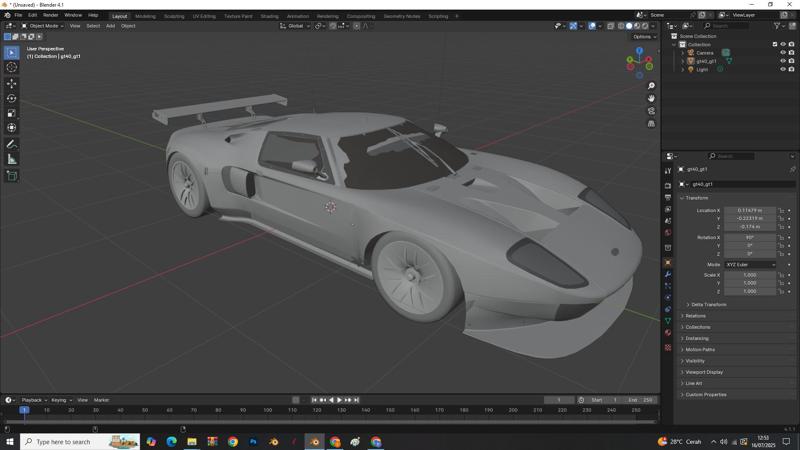The width and height of the screenshot is (800, 450).
Task: Open the File menu
Action: [x=18, y=15]
